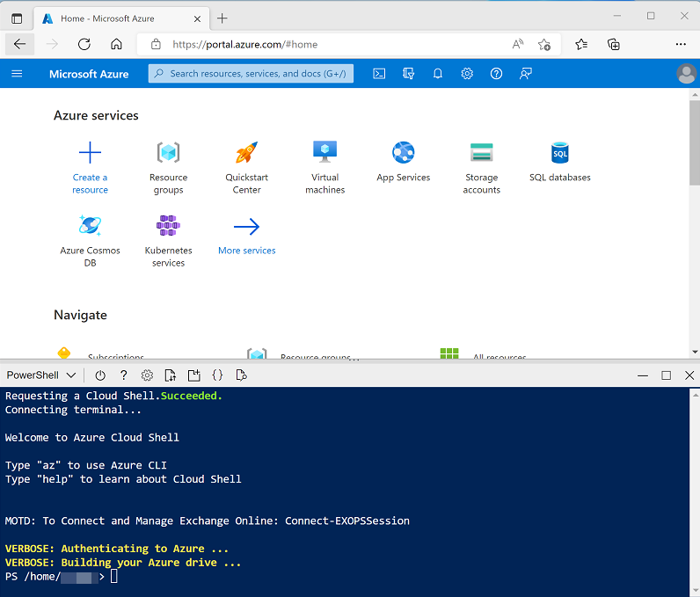Open the account avatar menu
This screenshot has height=597, width=700.
pyautogui.click(x=687, y=74)
